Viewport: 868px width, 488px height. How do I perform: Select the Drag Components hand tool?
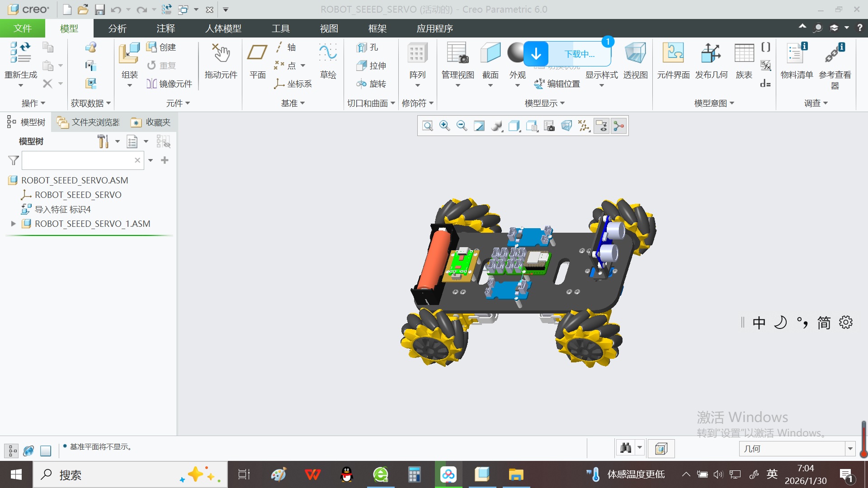click(x=221, y=54)
